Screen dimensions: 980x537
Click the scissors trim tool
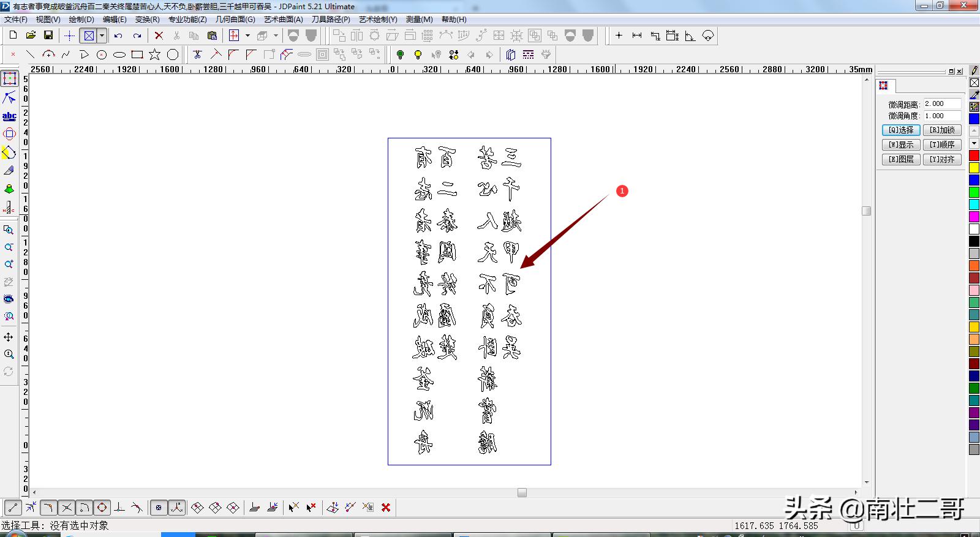coord(197,54)
